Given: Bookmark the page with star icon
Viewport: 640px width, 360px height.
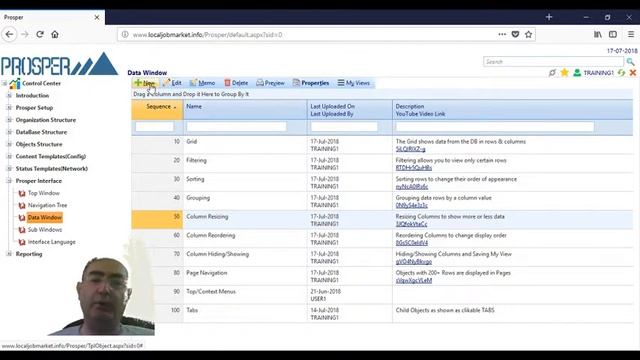Looking at the screenshot, I should pos(529,35).
